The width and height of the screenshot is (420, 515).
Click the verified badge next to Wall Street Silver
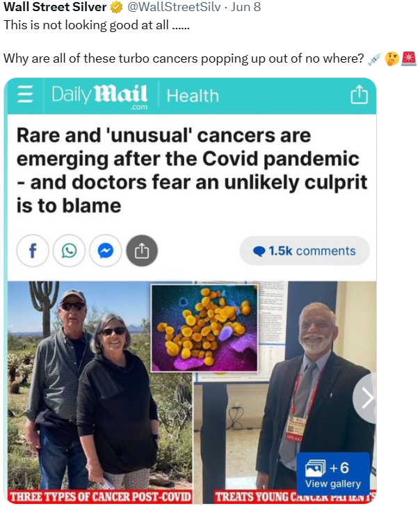(x=116, y=7)
